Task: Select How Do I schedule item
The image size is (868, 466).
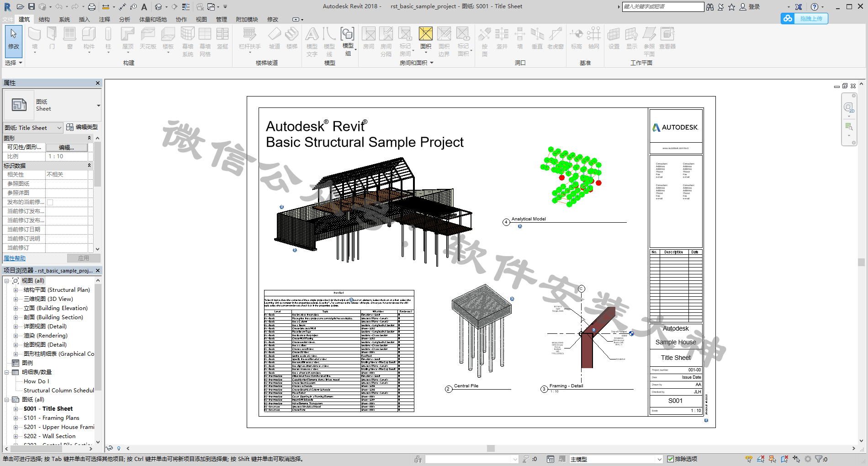Action: [x=37, y=381]
